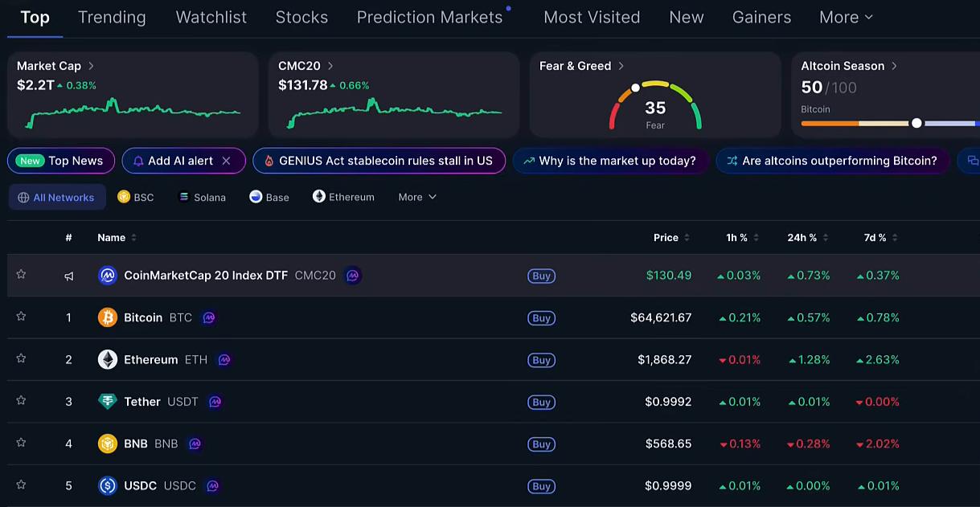Click the Altcoin Season slider handle
Screen dimensions: 980x507
click(916, 123)
